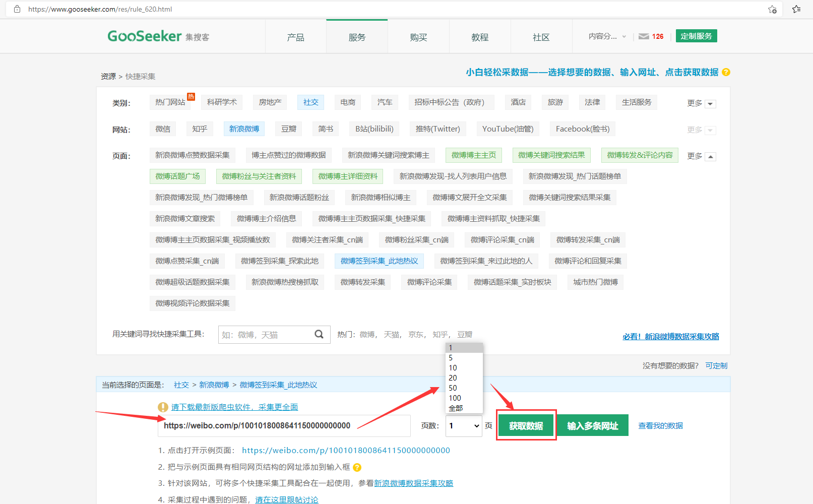Click the yellow help icon near the headline
The width and height of the screenshot is (813, 504).
(x=726, y=72)
